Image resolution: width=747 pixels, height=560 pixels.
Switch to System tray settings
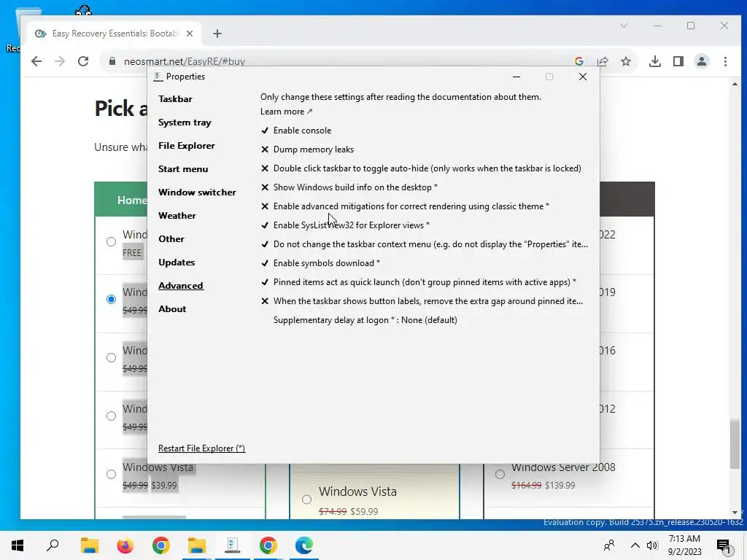[x=185, y=122]
